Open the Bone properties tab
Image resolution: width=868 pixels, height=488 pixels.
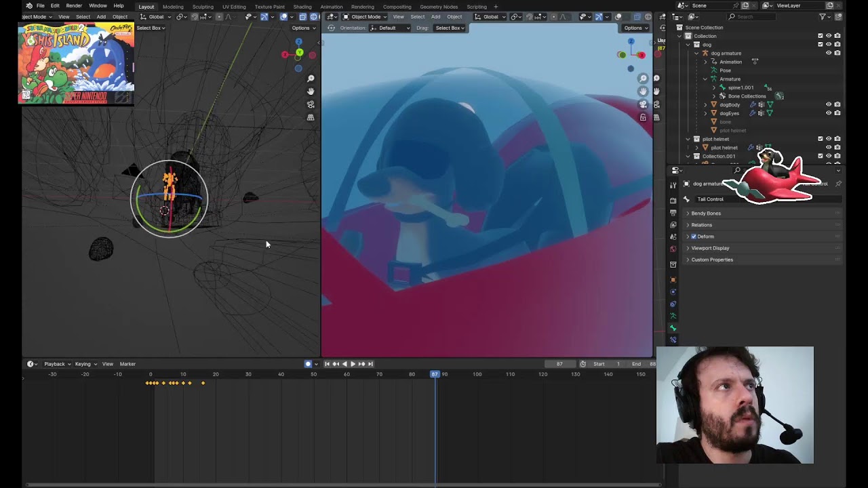(x=673, y=328)
